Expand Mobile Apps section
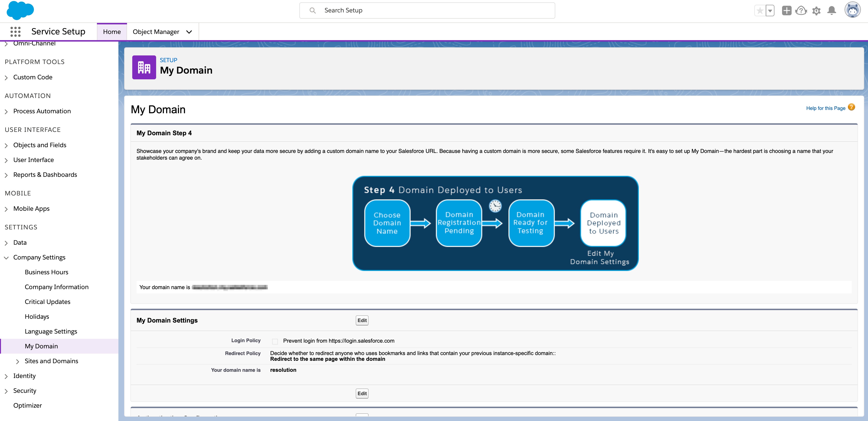Image resolution: width=868 pixels, height=421 pixels. pyautogui.click(x=6, y=209)
